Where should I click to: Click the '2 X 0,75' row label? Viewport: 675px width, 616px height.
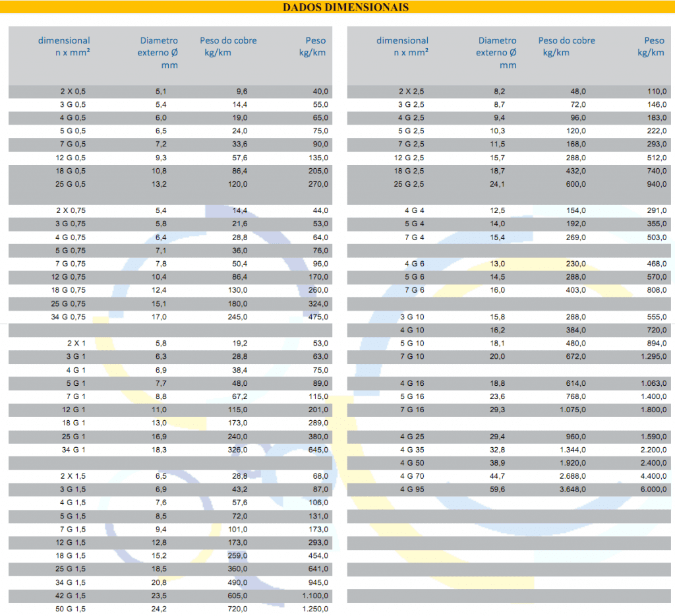tap(71, 210)
